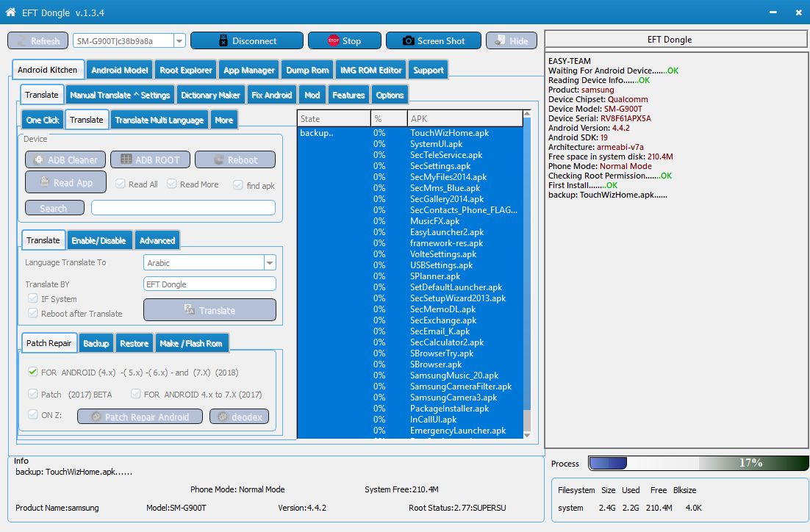This screenshot has height=532, width=810.
Task: Select the MusicFX.apk row
Action: click(410, 221)
